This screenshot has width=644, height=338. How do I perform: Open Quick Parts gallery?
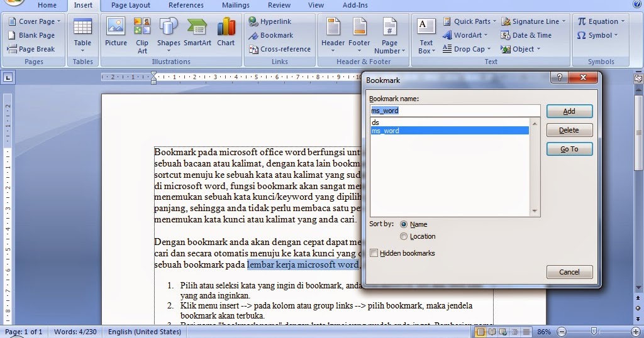(470, 21)
